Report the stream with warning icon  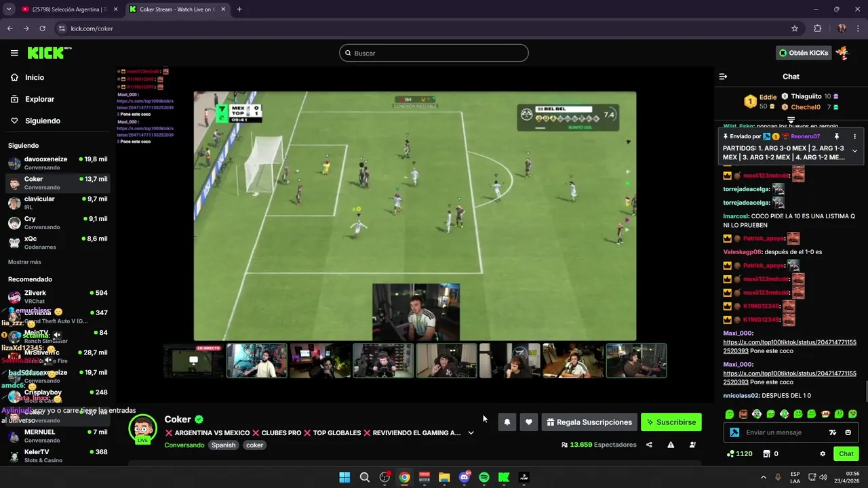[671, 445]
